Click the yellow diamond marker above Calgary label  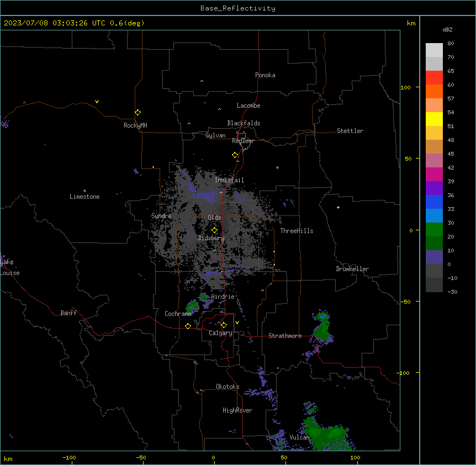(x=224, y=325)
